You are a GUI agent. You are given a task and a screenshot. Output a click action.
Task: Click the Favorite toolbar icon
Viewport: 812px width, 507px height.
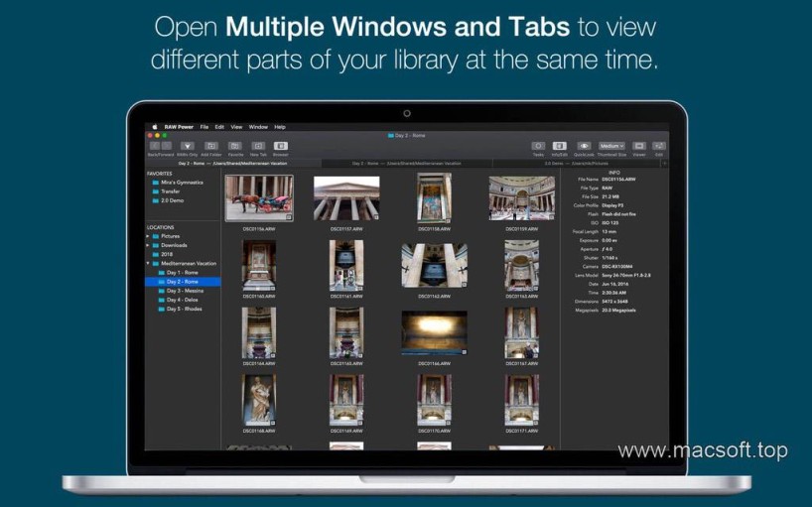[235, 146]
